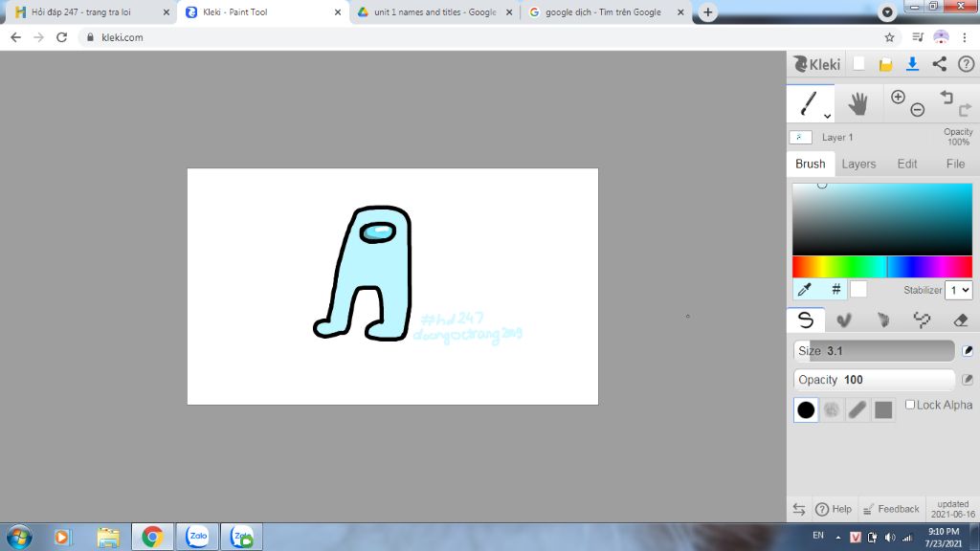The width and height of the screenshot is (980, 551).
Task: Click the Help button at bottom
Action: (x=834, y=509)
